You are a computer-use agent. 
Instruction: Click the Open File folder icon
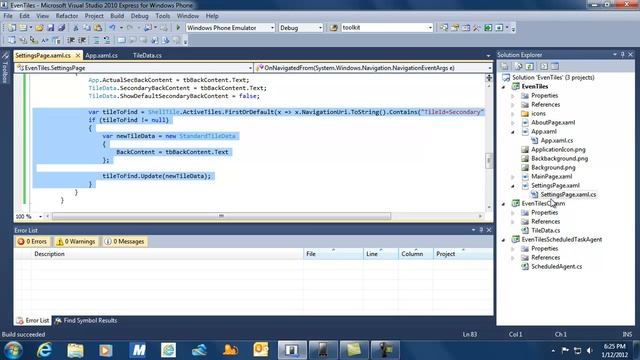pyautogui.click(x=39, y=28)
